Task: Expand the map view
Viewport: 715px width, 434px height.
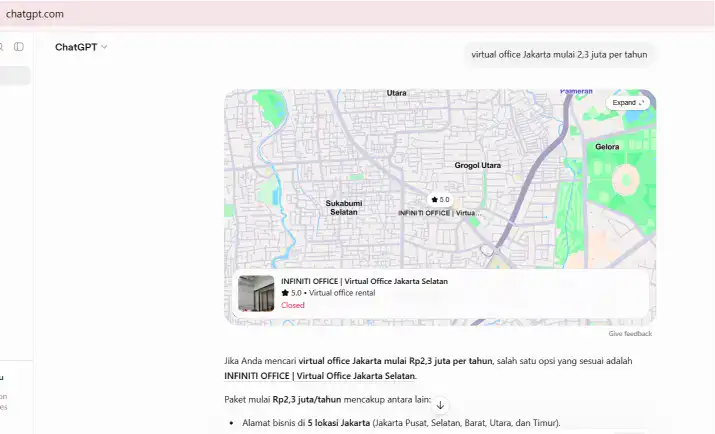Action: [x=628, y=103]
